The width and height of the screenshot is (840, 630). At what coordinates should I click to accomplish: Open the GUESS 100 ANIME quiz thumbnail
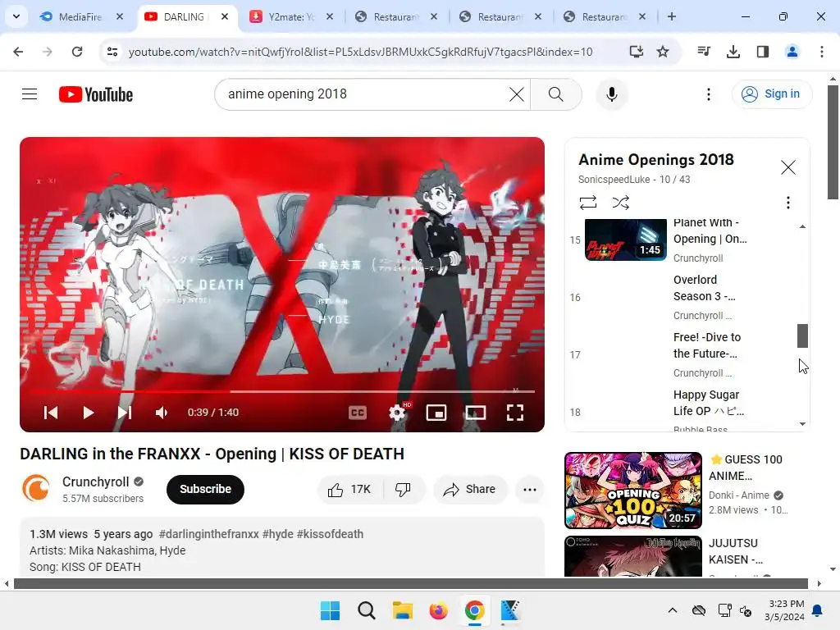633,491
